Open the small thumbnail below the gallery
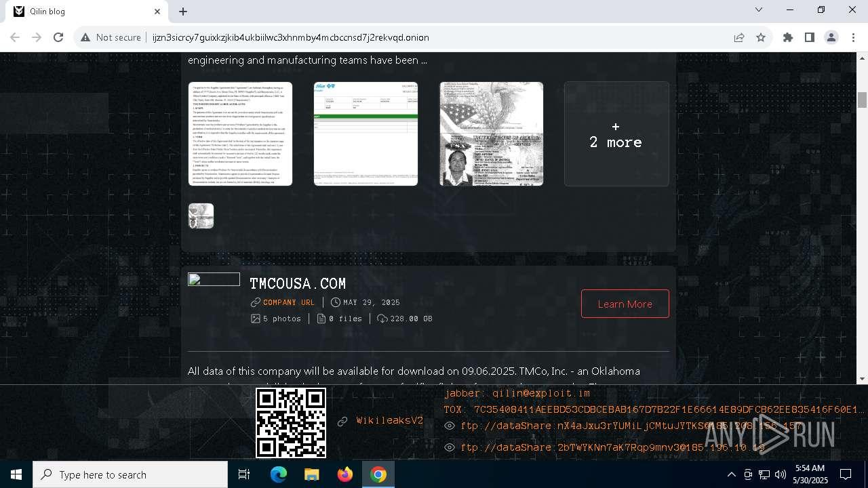The image size is (868, 488). 201,216
